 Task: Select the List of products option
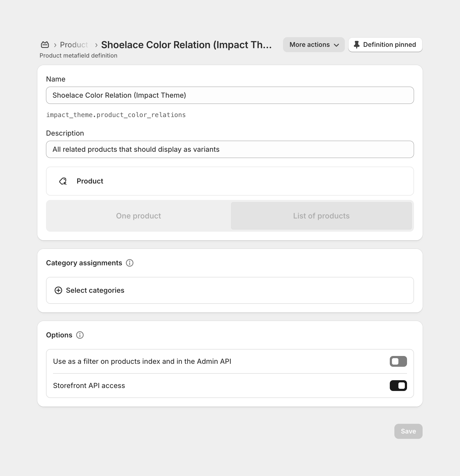(x=321, y=216)
